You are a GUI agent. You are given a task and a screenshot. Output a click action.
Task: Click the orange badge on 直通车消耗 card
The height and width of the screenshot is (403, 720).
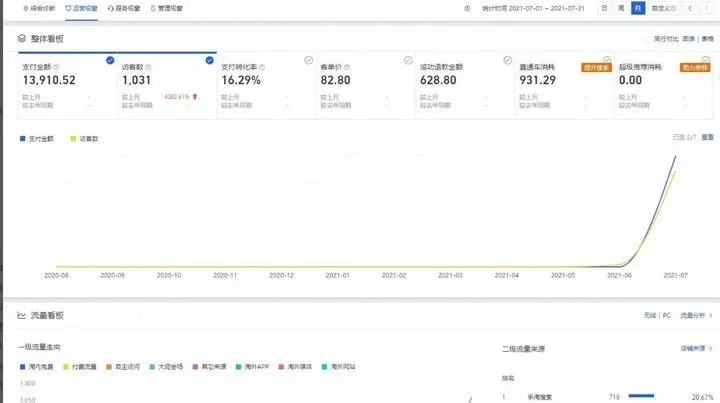click(596, 67)
